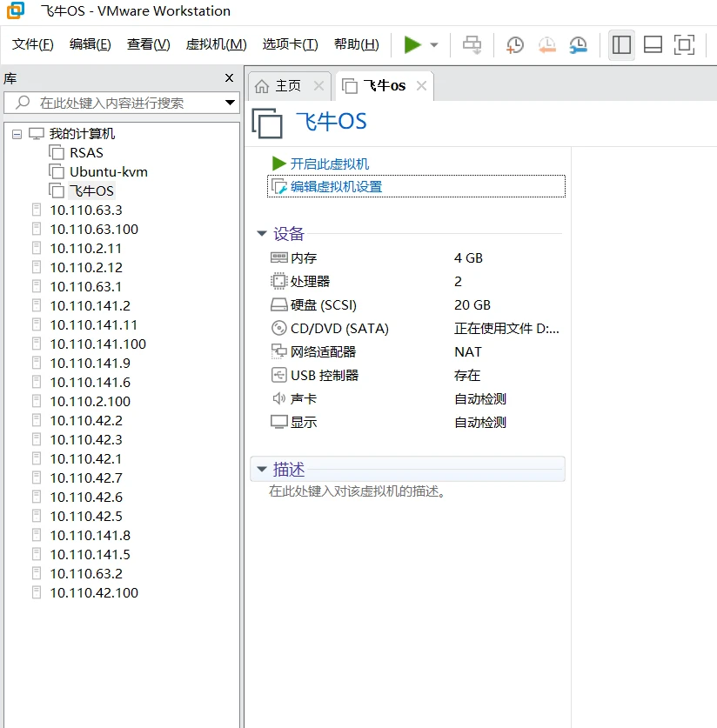Click the 10.110.63.2 server icon
The height and width of the screenshot is (728, 717).
(37, 573)
